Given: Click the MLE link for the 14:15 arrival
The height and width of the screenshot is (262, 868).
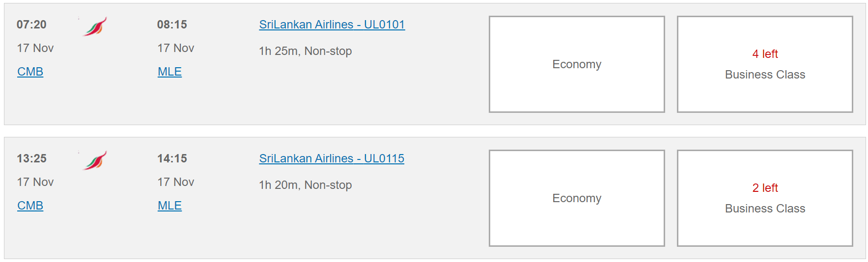Looking at the screenshot, I should (170, 206).
